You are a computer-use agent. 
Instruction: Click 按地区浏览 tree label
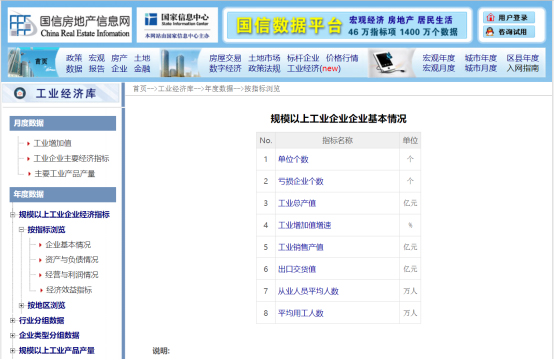tap(46, 305)
